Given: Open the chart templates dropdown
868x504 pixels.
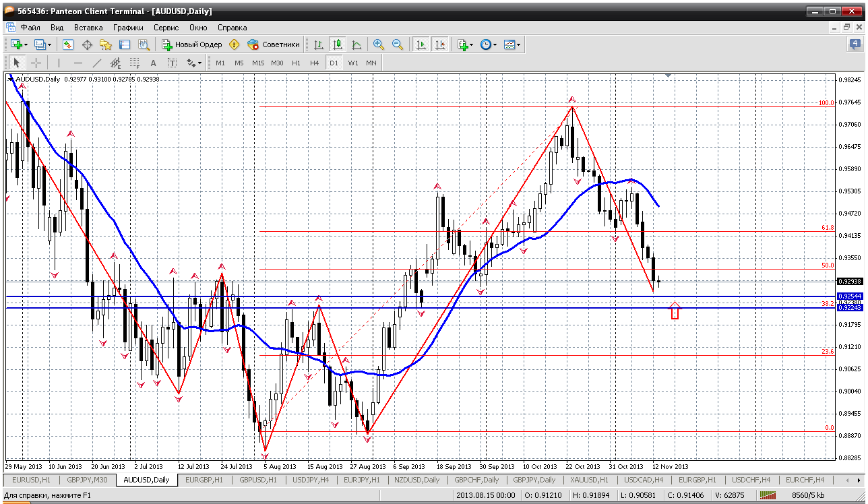Looking at the screenshot, I should pos(511,44).
